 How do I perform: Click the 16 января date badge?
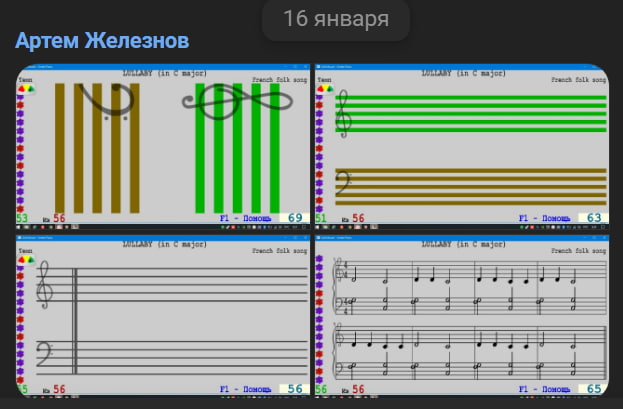(x=336, y=19)
